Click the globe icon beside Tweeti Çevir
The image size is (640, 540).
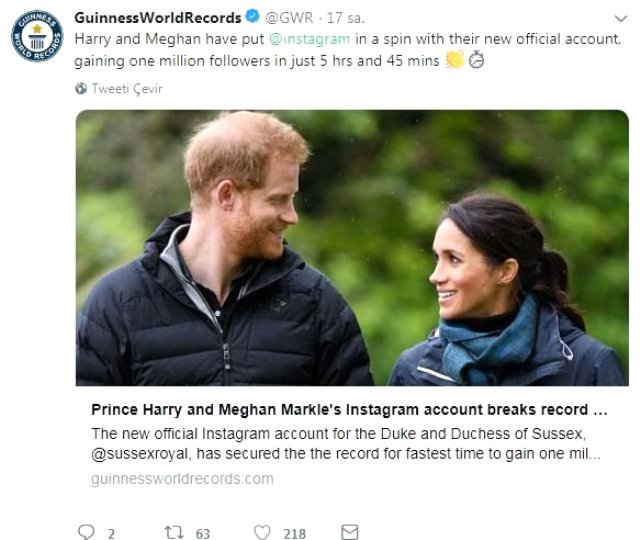pyautogui.click(x=80, y=88)
